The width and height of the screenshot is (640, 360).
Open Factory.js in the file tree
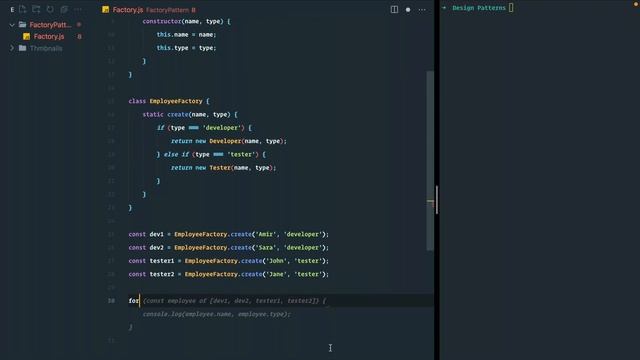click(x=49, y=37)
